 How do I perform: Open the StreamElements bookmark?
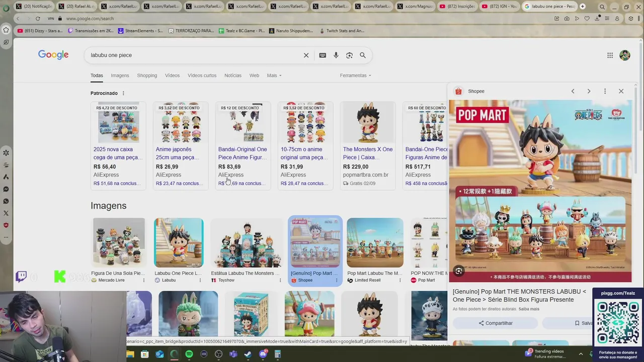tap(140, 31)
